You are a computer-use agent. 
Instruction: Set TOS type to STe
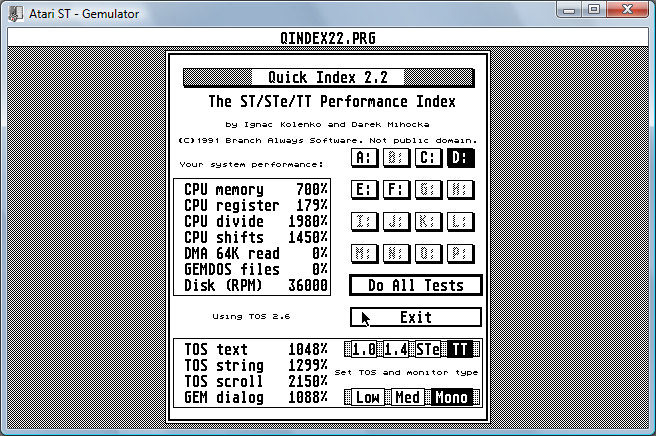coord(428,349)
